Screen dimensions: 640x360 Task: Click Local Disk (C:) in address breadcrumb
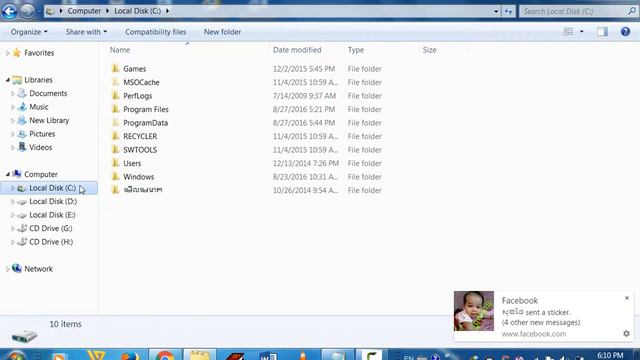point(138,11)
